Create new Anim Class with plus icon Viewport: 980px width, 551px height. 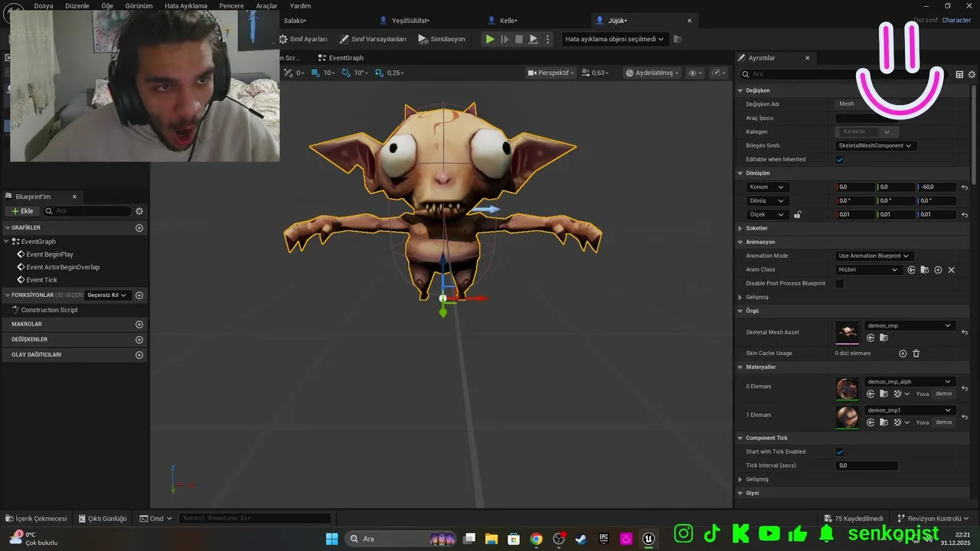click(x=938, y=270)
